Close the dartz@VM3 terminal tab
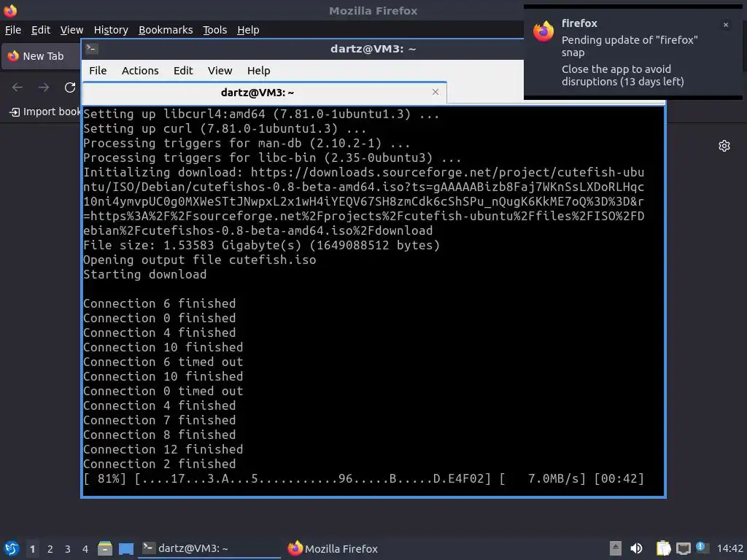 435,92
